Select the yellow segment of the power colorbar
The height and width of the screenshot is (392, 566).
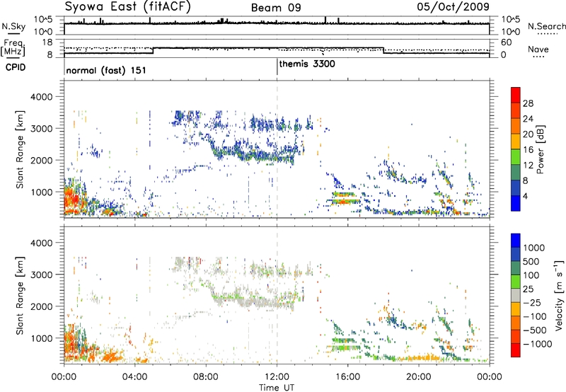pyautogui.click(x=516, y=141)
